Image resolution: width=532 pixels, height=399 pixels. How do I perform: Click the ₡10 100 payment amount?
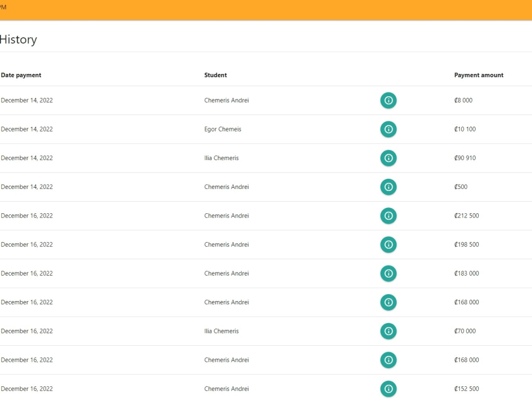[x=465, y=129]
